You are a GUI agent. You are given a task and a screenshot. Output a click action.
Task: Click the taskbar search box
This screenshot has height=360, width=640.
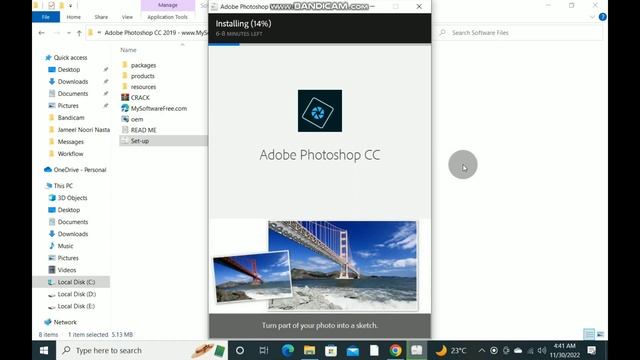[x=142, y=350]
